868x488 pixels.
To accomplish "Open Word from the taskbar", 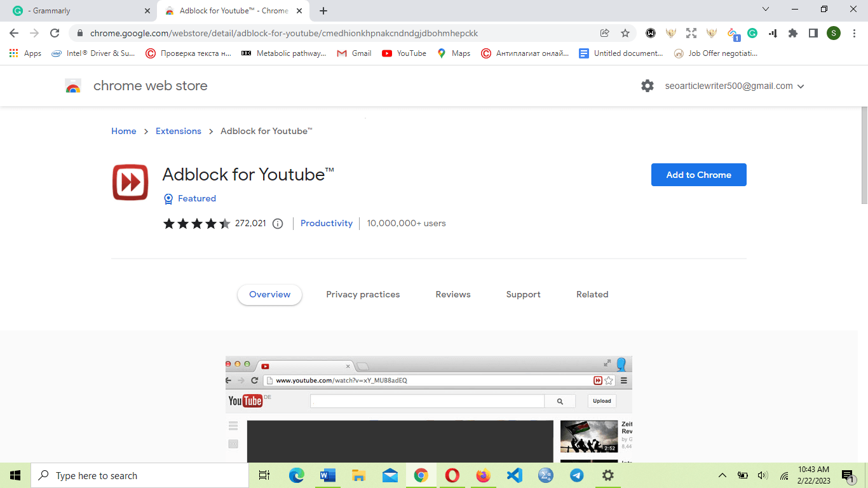I will pos(328,475).
